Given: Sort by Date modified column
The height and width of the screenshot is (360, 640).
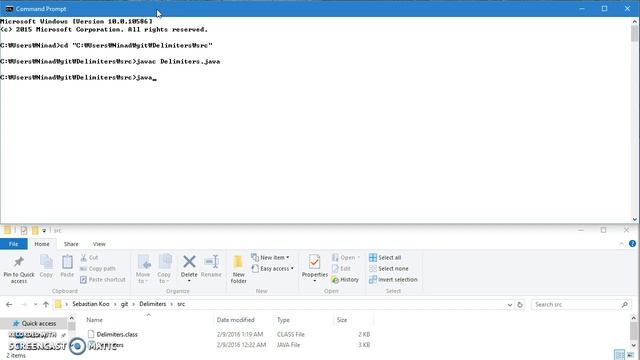Looking at the screenshot, I should 236,320.
